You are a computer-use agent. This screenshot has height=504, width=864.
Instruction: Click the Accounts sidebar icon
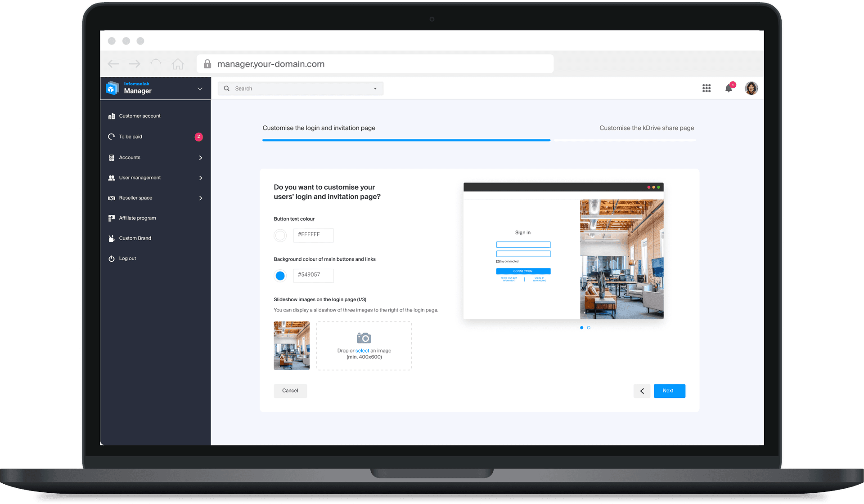point(112,156)
